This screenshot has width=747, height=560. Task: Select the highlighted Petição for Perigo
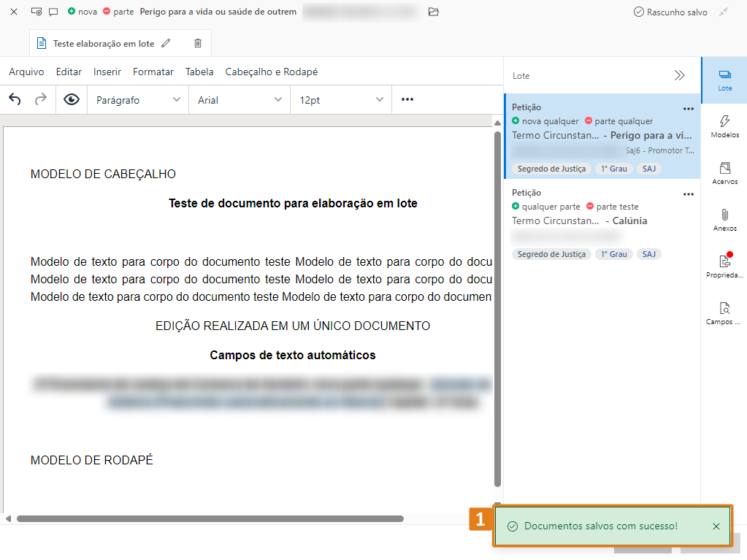point(599,135)
